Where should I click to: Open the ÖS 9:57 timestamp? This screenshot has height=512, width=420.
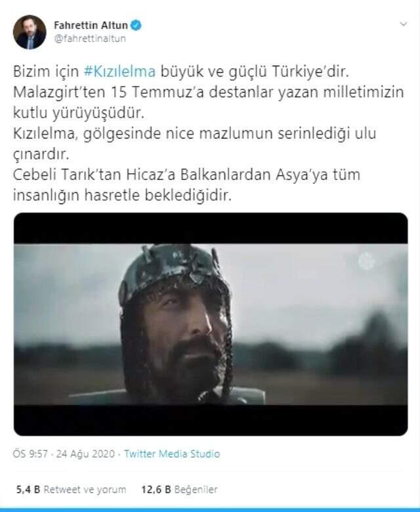point(30,454)
